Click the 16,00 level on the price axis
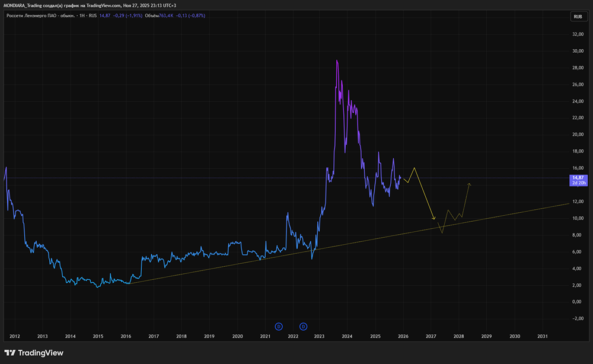593x364 pixels. coord(578,168)
